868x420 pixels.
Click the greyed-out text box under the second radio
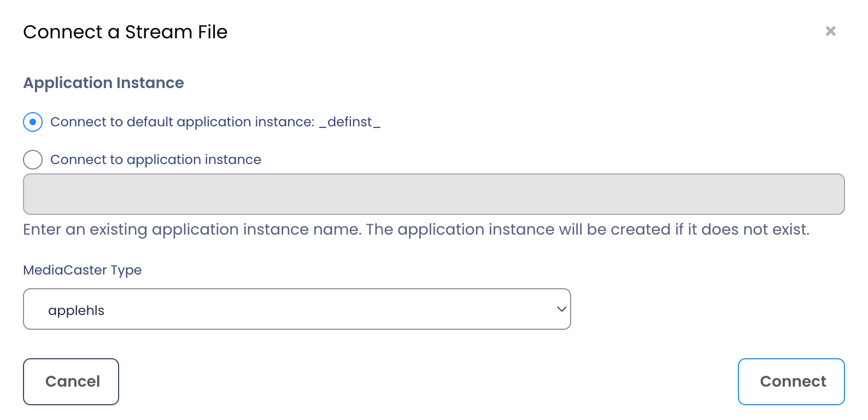433,194
